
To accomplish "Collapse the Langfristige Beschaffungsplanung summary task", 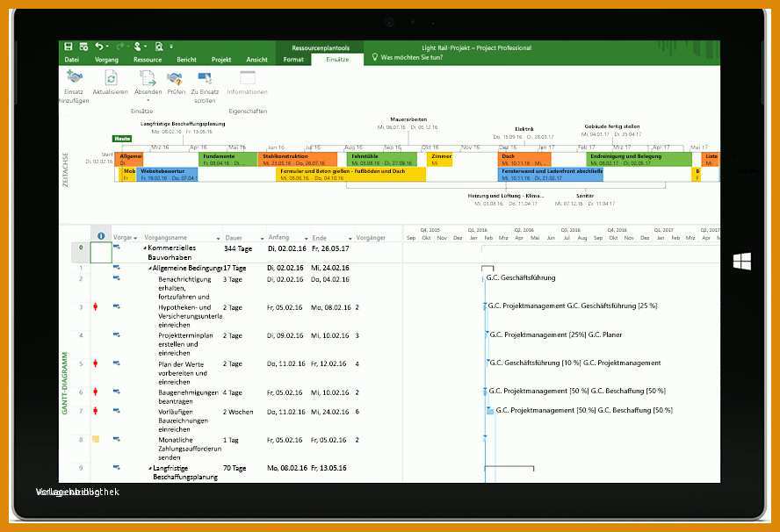I will (x=150, y=469).
